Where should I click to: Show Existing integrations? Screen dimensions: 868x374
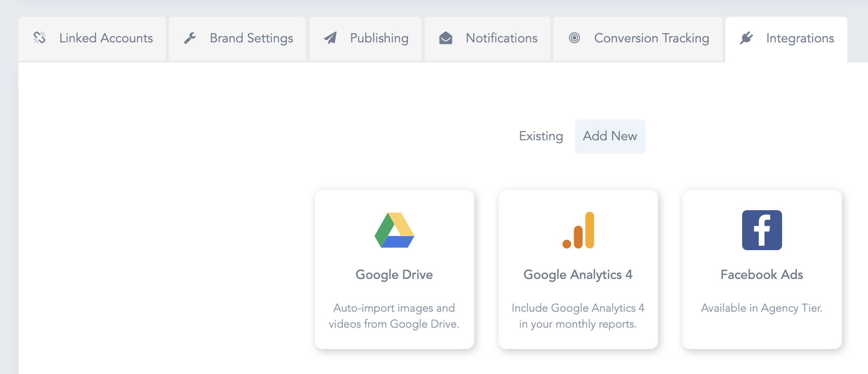(541, 136)
